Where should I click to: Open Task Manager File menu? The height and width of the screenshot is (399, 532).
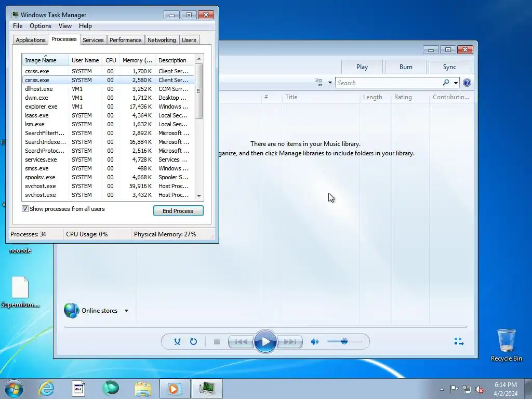[18, 26]
